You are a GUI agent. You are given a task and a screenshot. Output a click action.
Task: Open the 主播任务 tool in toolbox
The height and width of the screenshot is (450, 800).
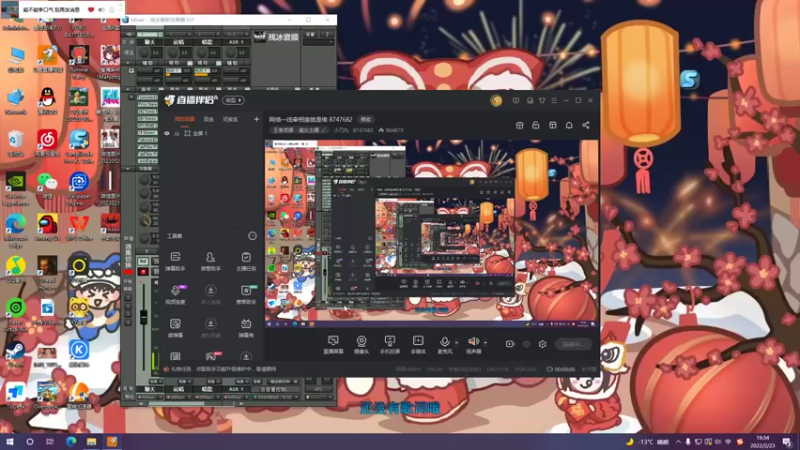[x=246, y=261]
